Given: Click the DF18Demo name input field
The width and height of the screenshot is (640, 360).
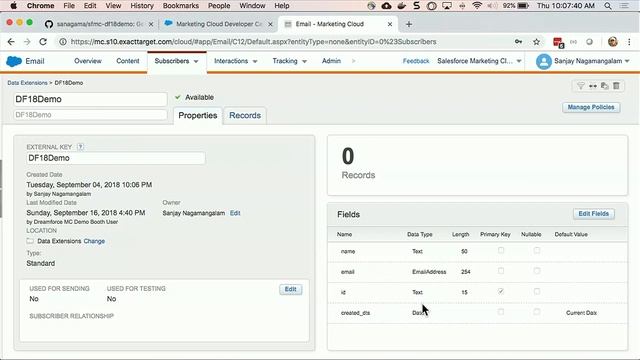Looking at the screenshot, I should pyautogui.click(x=90, y=99).
